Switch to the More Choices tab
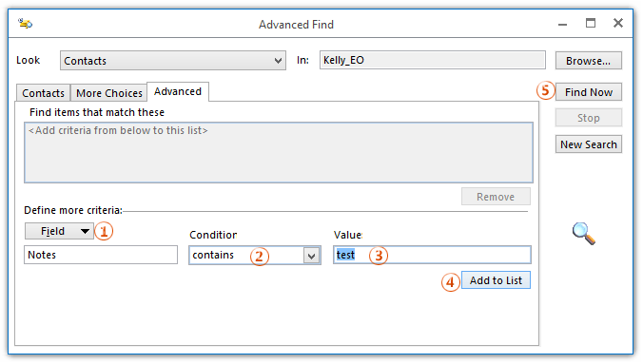 109,93
